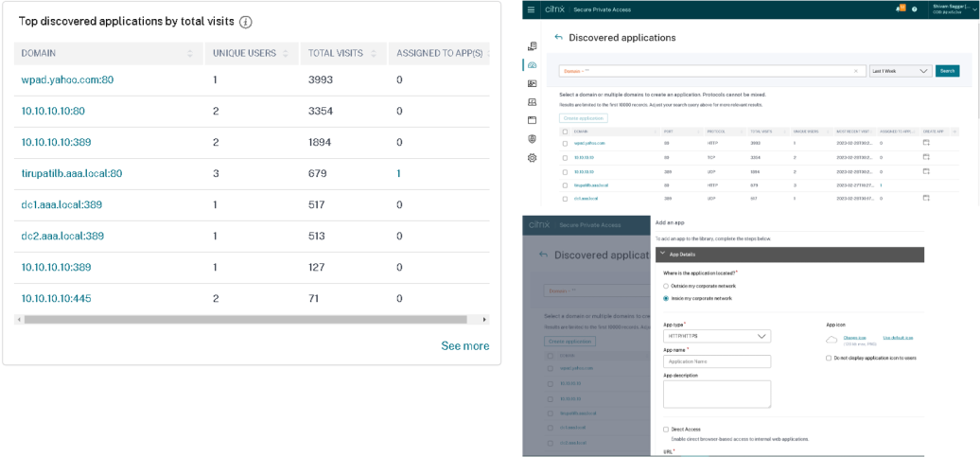Image resolution: width=980 pixels, height=457 pixels.
Task: Click the See more link
Action: pos(464,346)
